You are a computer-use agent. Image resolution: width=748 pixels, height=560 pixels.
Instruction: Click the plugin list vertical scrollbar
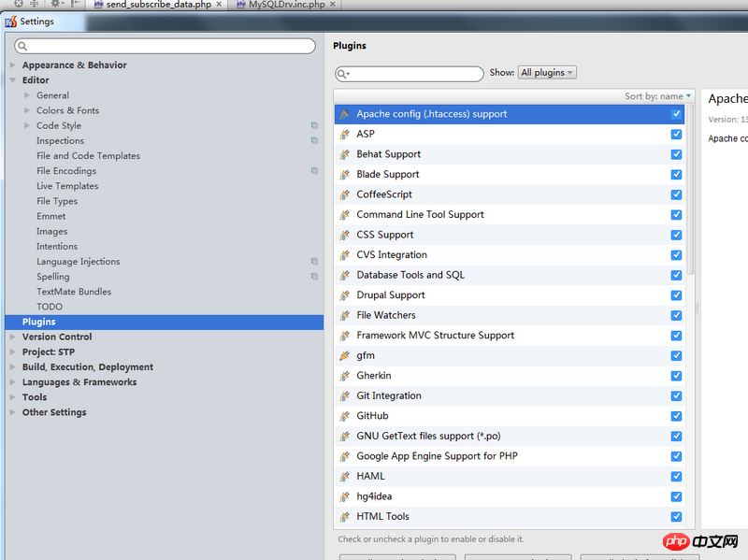click(x=690, y=190)
